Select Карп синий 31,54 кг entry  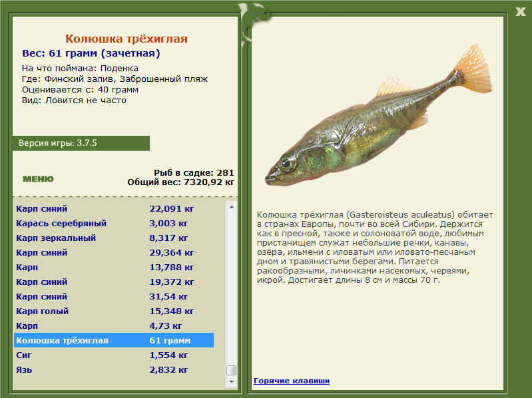(114, 296)
